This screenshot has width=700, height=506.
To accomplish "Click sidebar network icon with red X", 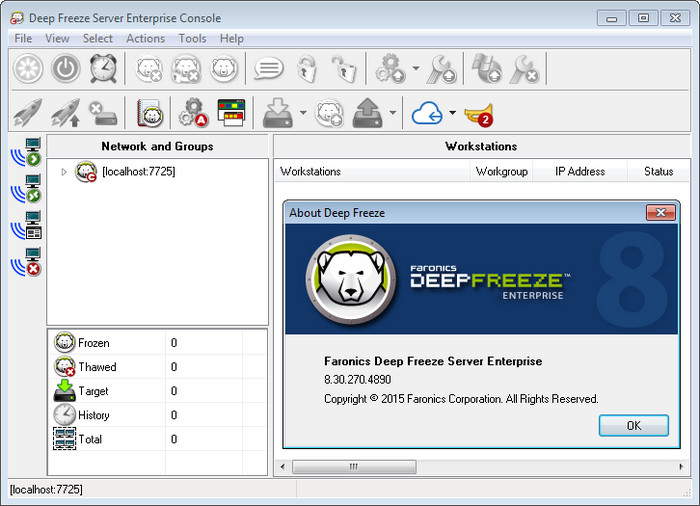I will 26,262.
